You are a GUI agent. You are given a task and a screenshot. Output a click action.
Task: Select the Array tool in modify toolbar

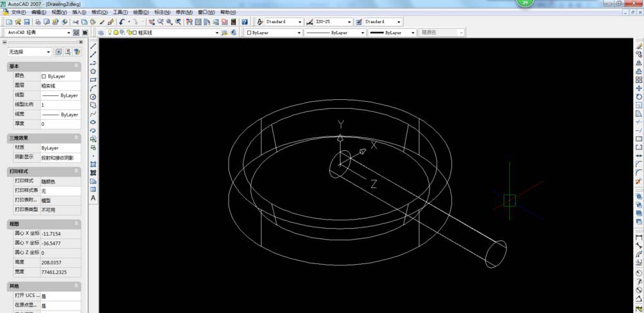pos(639,80)
